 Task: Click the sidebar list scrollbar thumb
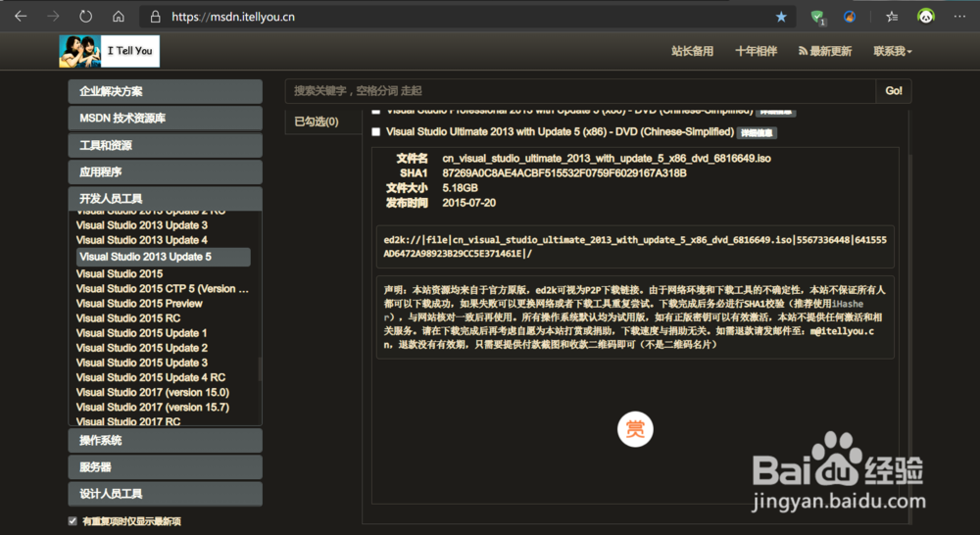tap(260, 368)
